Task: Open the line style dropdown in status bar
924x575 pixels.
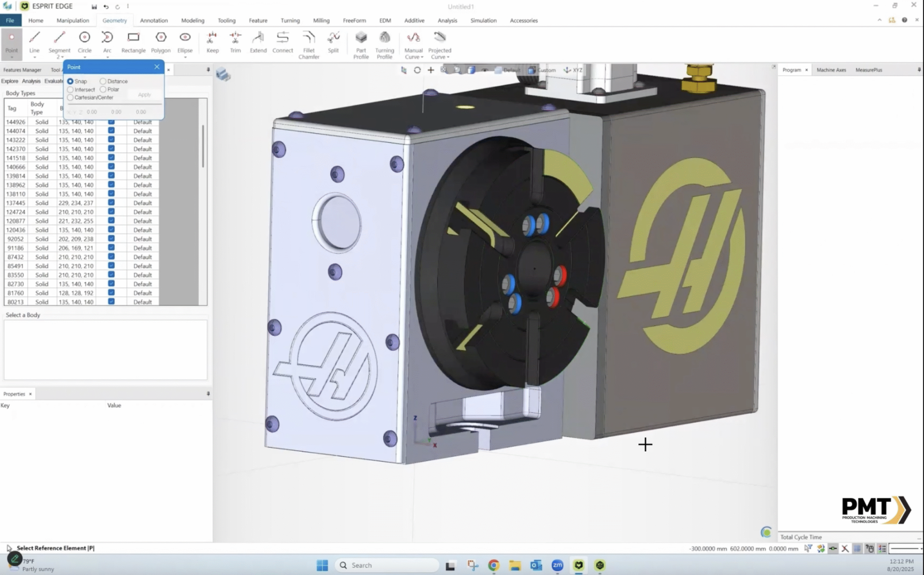Action: tap(906, 548)
